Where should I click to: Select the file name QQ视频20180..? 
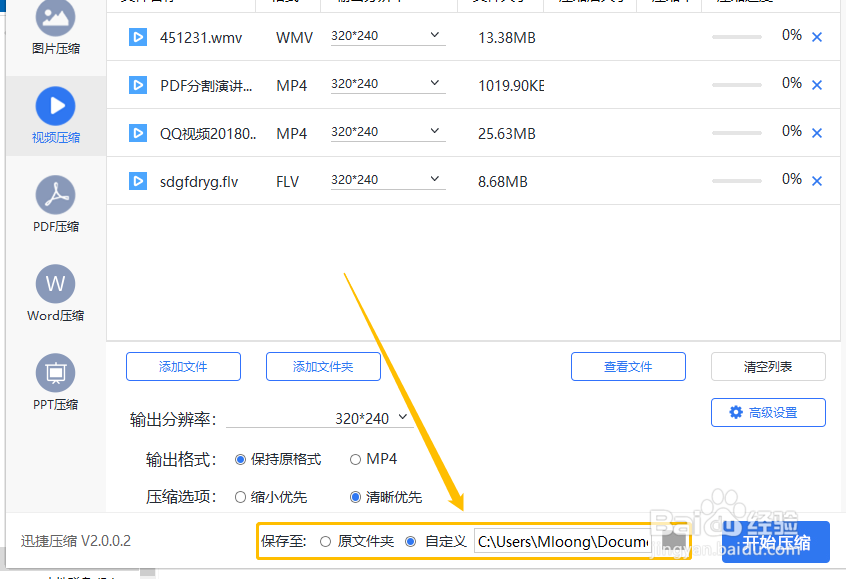point(208,133)
